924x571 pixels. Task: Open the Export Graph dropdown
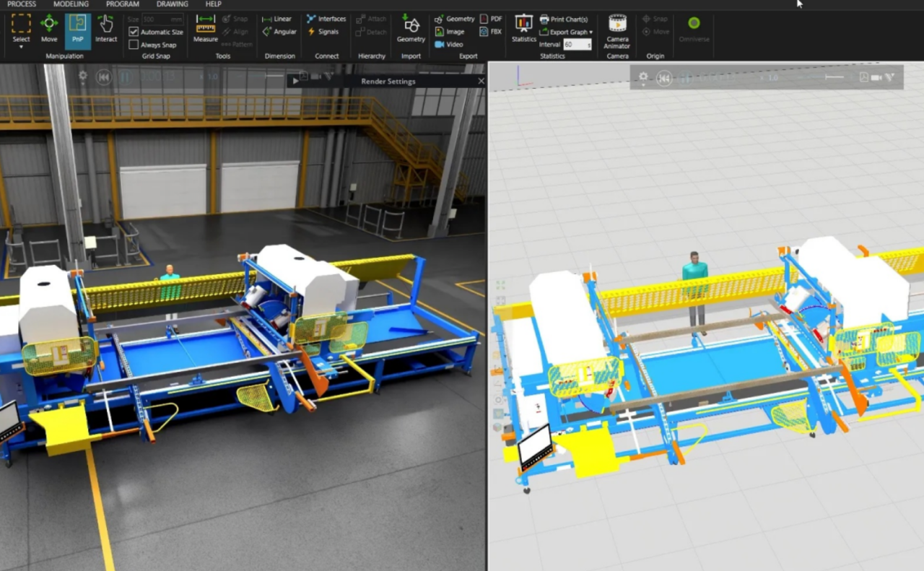click(566, 32)
